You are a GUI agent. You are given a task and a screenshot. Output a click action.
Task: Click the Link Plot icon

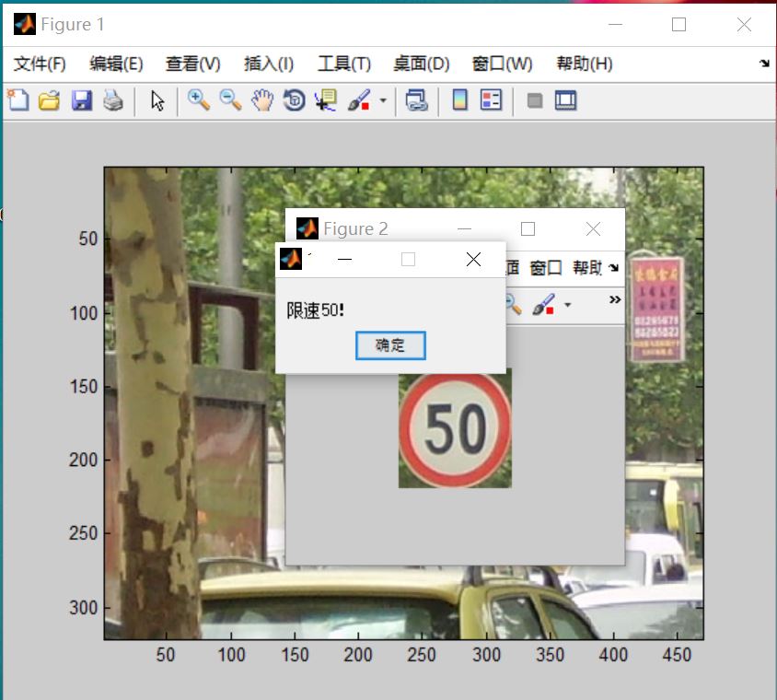pos(417,100)
